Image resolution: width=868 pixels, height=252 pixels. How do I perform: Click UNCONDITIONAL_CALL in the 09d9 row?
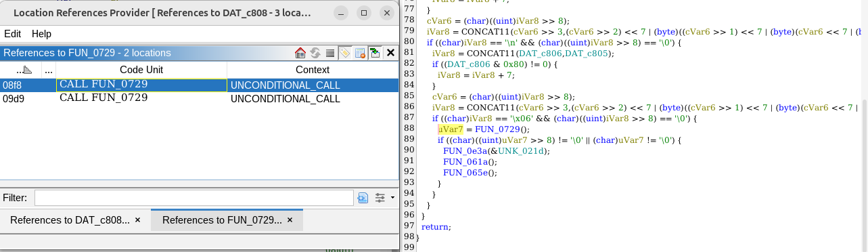click(x=285, y=98)
